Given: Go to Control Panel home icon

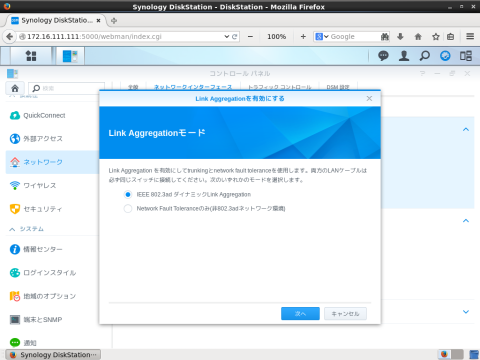Looking at the screenshot, I should tap(15, 88).
